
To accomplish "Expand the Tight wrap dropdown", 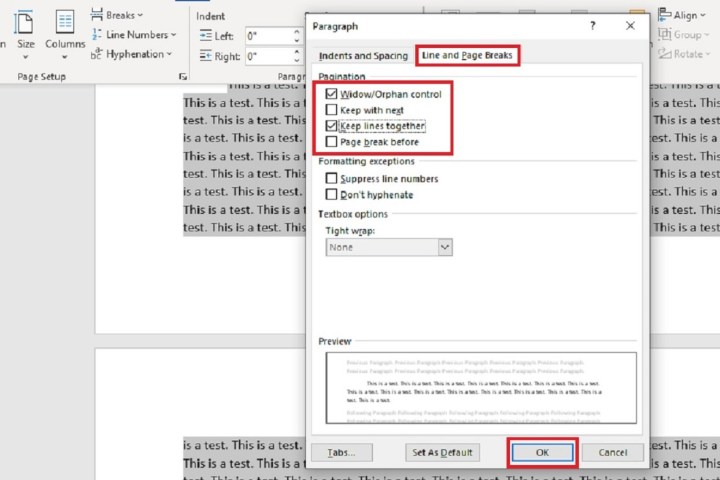I will coord(445,246).
